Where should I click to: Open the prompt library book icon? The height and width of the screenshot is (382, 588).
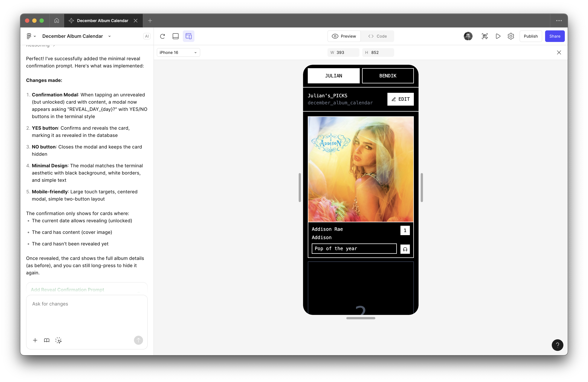point(47,340)
